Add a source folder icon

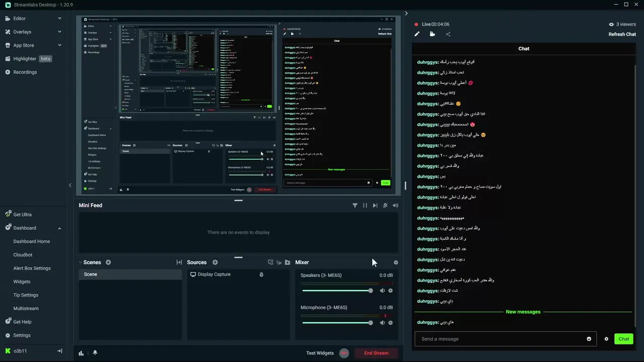[287, 262]
